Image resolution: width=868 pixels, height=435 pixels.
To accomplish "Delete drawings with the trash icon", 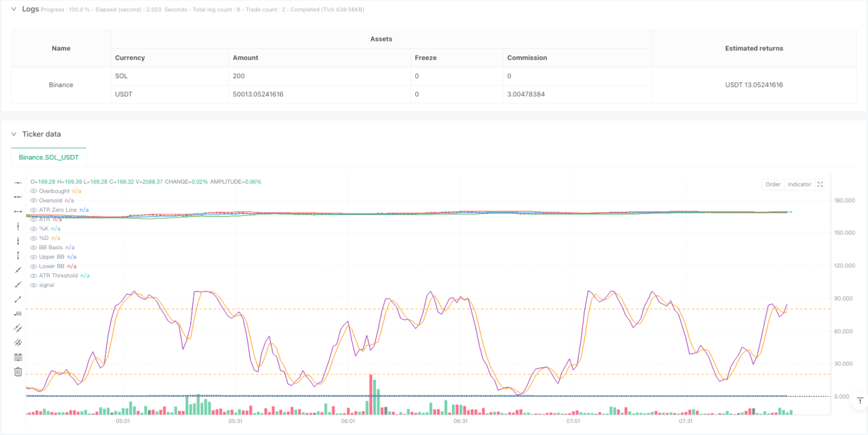I will pos(18,372).
